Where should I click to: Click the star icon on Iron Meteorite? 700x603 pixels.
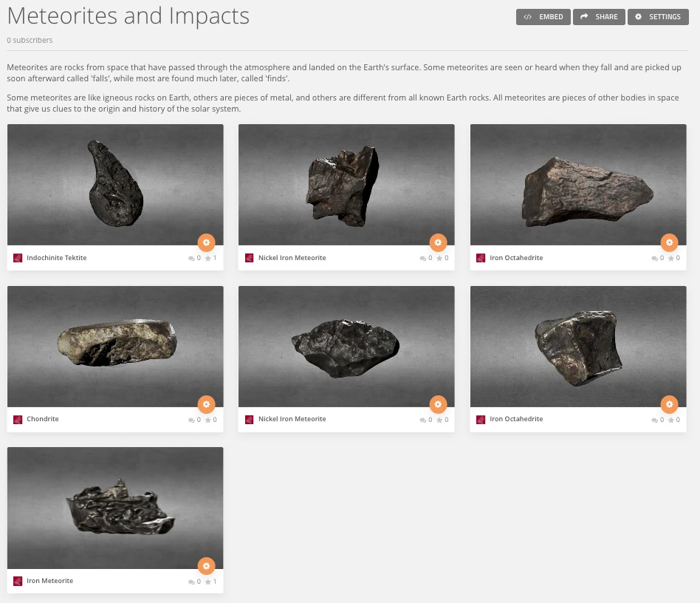click(207, 582)
